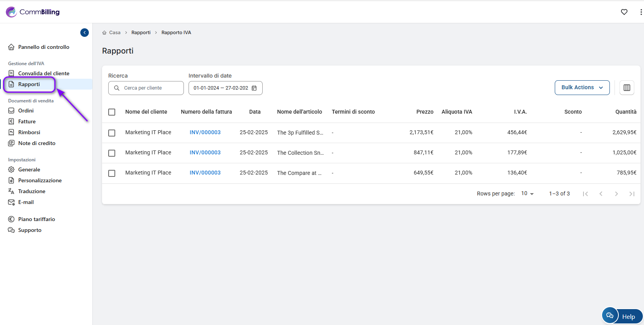Open INV/000003 link in first row

(x=205, y=132)
